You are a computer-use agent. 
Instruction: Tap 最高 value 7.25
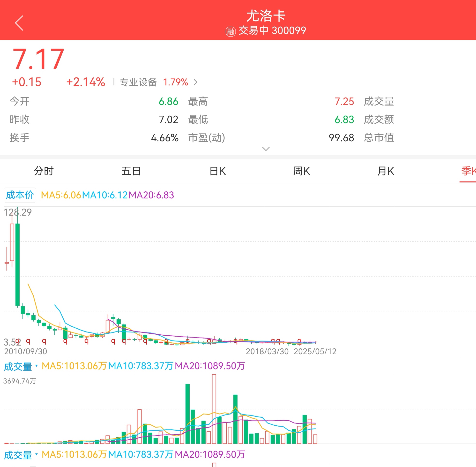coord(344,102)
